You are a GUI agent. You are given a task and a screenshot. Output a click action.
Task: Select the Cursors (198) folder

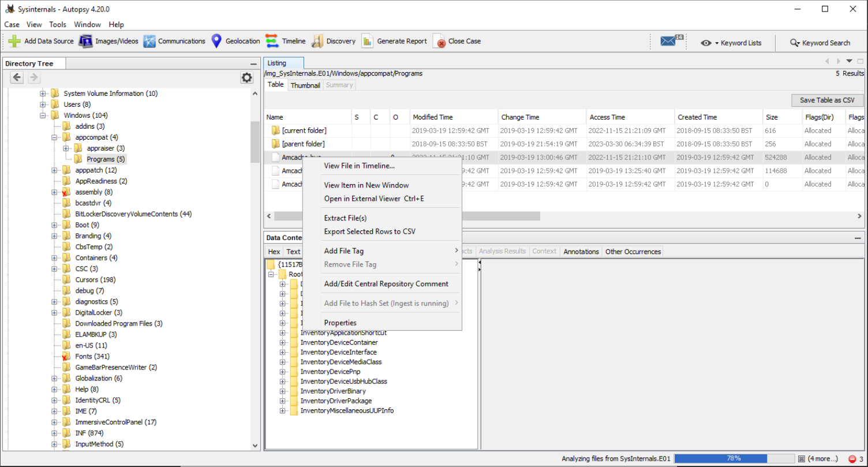pos(95,280)
